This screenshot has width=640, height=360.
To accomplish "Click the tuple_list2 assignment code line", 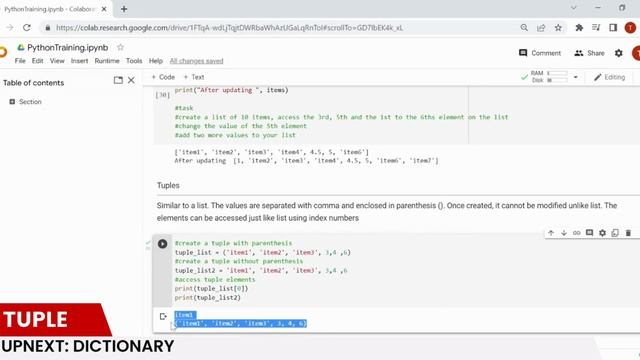I will point(261,270).
